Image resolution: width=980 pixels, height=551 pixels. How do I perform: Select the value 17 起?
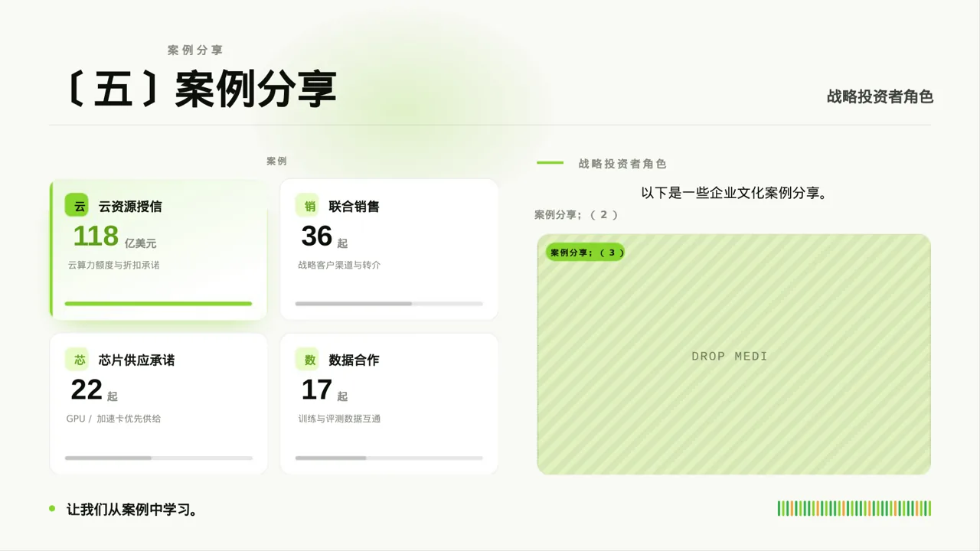(x=325, y=391)
